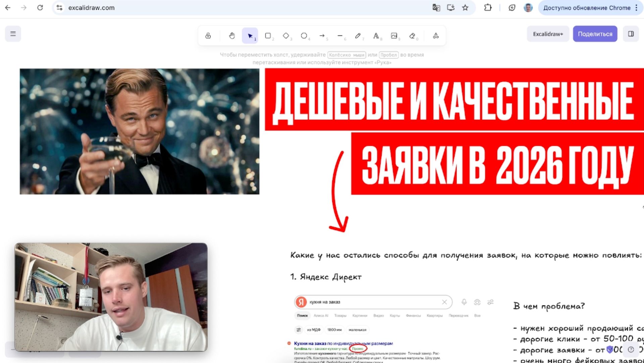Select the ДЕШЕВЫЕ И КАЧЕСТВЕННЫЕ red banner
This screenshot has width=644, height=363.
click(454, 99)
